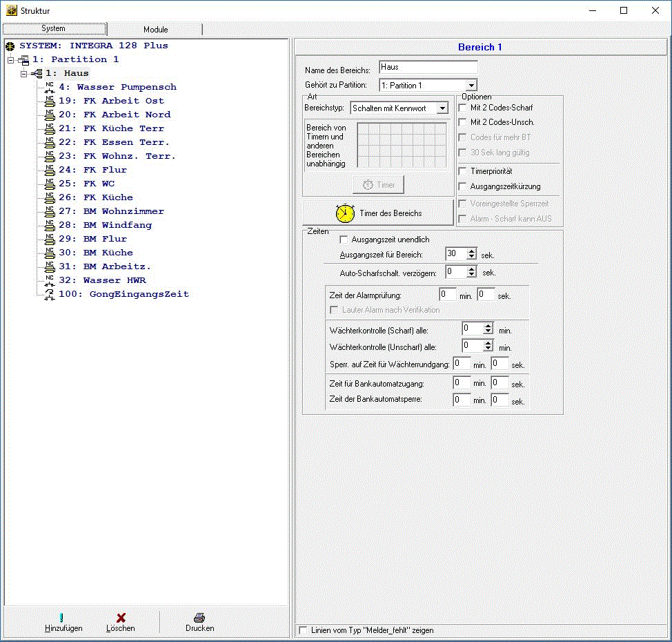Select the System tab
The height and width of the screenshot is (642, 672).
[x=54, y=29]
